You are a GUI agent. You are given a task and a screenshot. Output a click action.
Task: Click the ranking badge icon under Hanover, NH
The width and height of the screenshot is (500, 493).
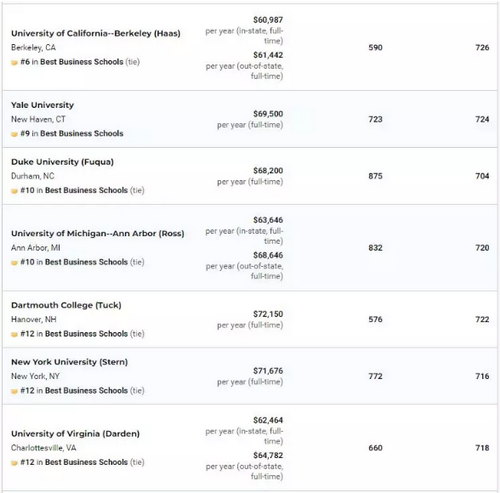[14, 334]
